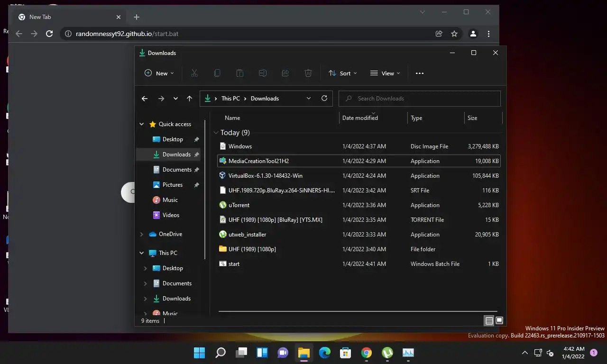
Task: Select the MediaCreationTool21H2 file
Action: click(359, 161)
